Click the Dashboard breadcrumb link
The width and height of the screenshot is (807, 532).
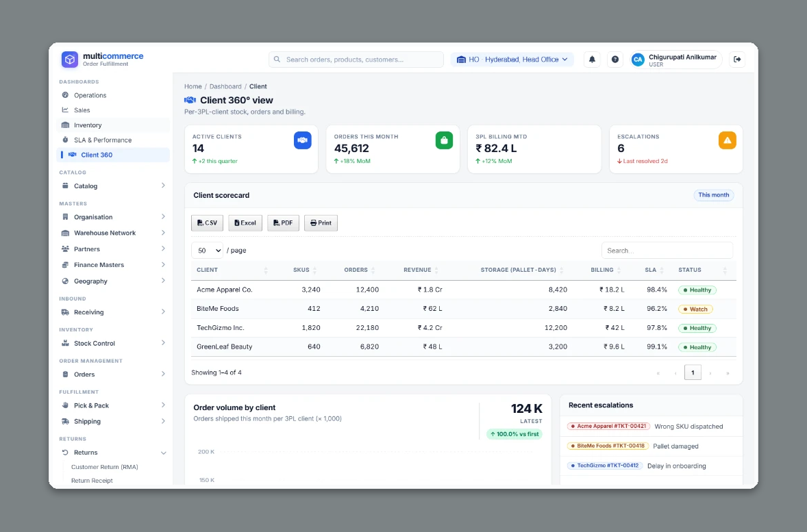click(225, 86)
